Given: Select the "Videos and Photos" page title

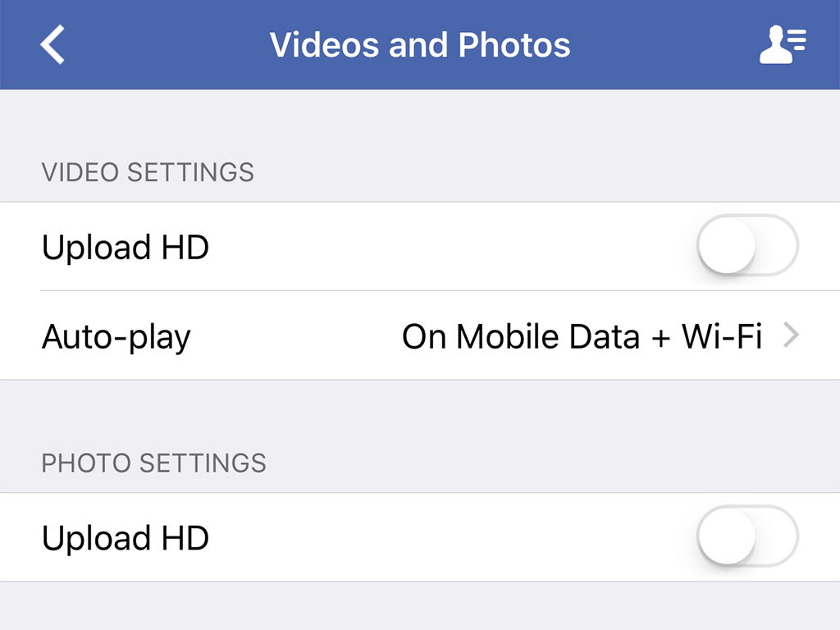Looking at the screenshot, I should 420,44.
